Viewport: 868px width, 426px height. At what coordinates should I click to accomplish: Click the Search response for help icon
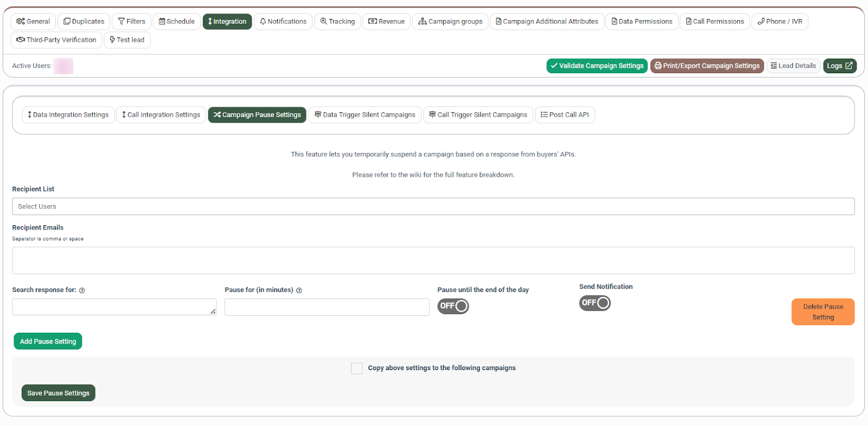click(82, 290)
